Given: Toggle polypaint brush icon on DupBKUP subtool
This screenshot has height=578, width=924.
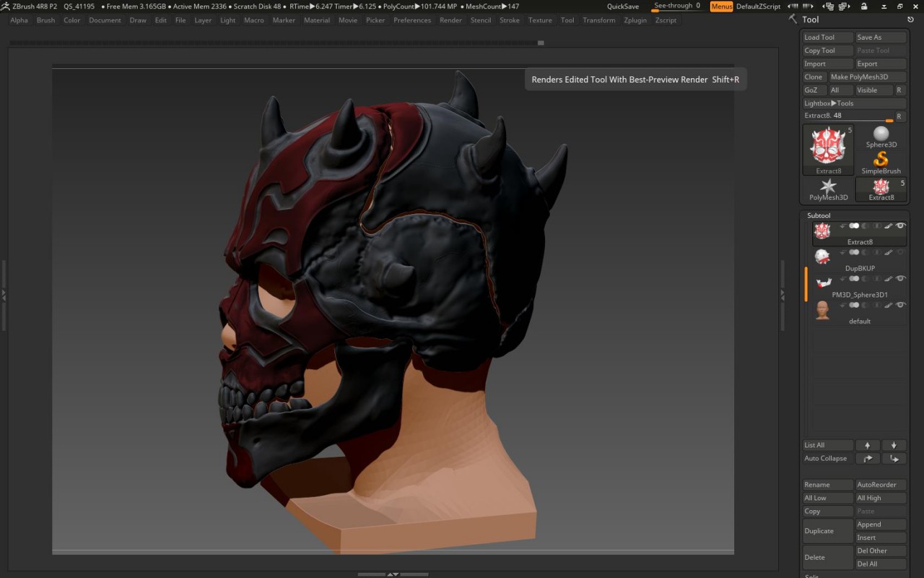Looking at the screenshot, I should tap(889, 252).
